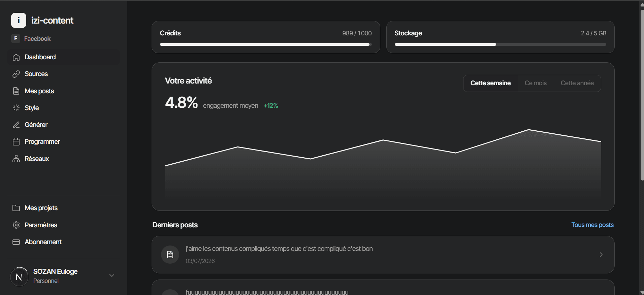The width and height of the screenshot is (644, 295).
Task: Switch activity view to Ce mois
Action: [536, 83]
